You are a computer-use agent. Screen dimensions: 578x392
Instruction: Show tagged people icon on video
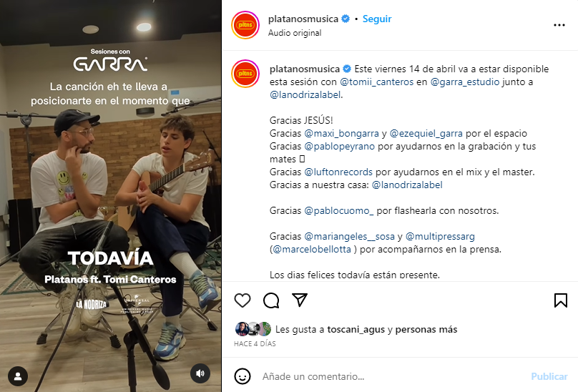(18, 376)
